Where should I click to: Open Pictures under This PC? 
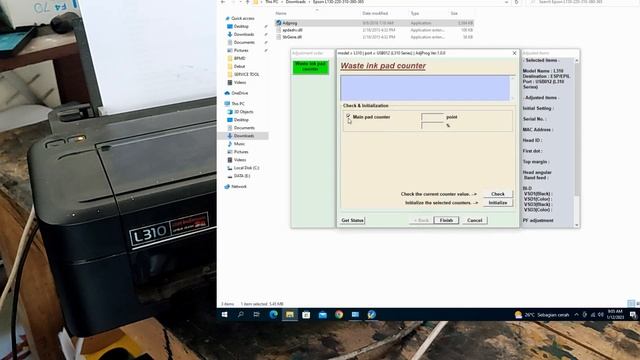pyautogui.click(x=241, y=152)
